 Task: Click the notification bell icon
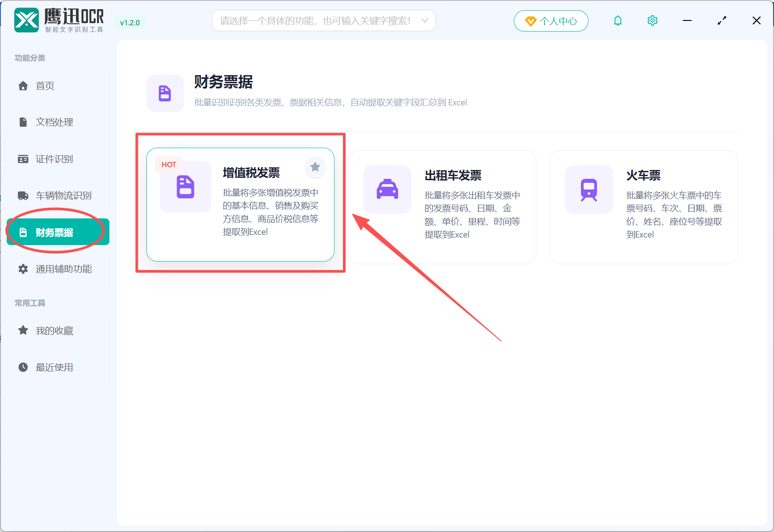point(617,20)
